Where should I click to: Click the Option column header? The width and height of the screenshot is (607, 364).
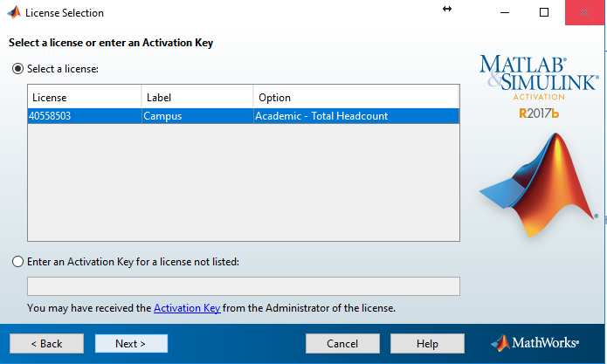(356, 98)
